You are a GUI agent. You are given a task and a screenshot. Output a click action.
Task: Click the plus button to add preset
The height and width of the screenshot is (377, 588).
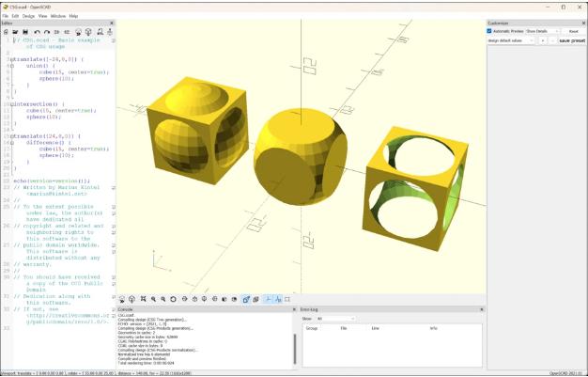[x=543, y=40]
